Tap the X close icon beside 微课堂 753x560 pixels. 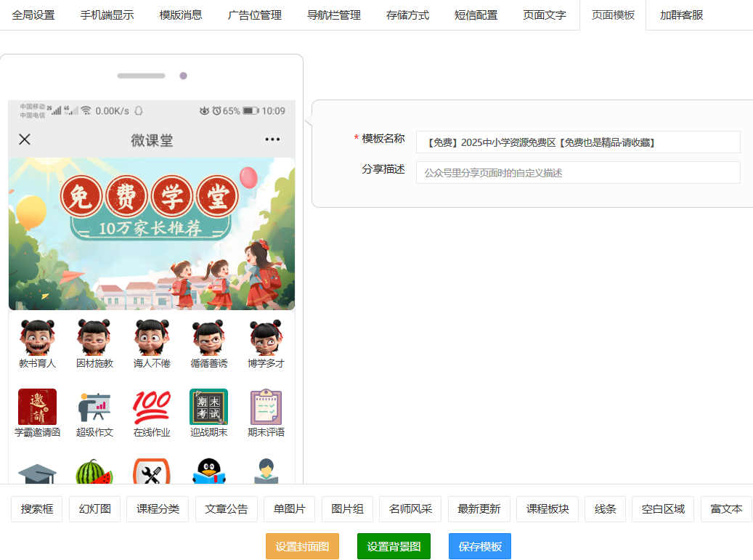(25, 139)
